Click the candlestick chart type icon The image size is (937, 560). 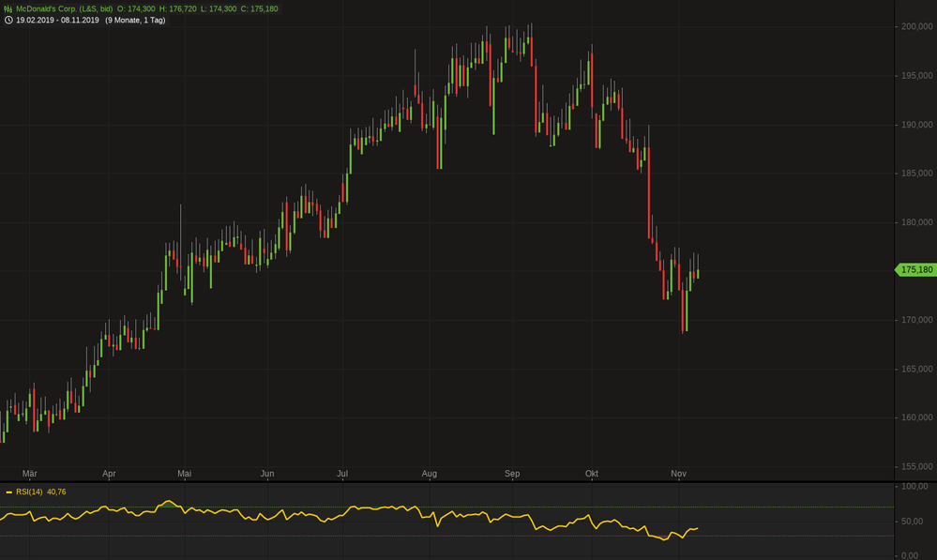(x=8, y=8)
